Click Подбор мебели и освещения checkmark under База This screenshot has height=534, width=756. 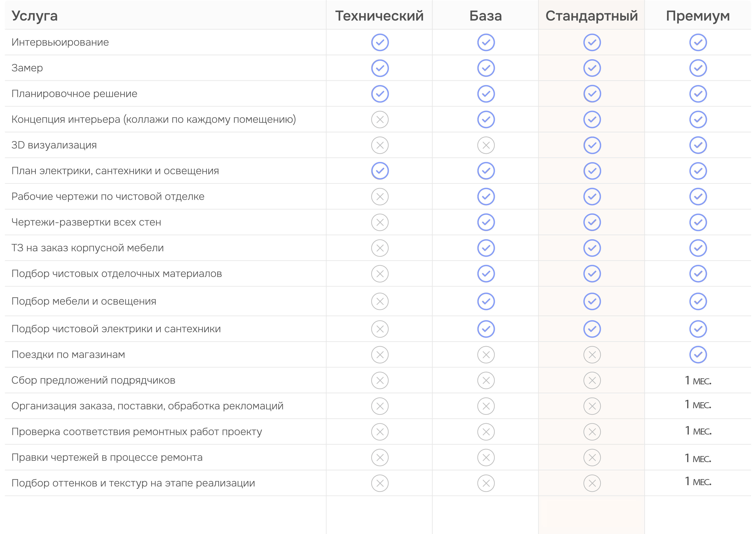tap(486, 301)
